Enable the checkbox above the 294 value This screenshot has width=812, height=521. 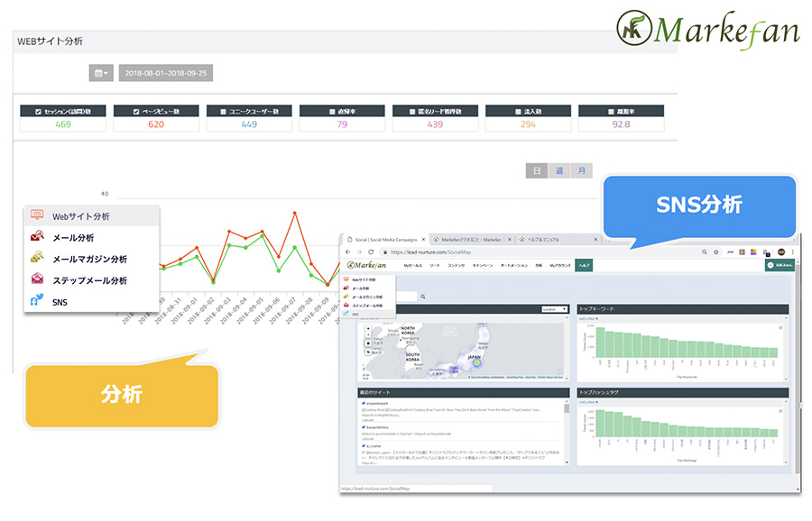pos(518,111)
